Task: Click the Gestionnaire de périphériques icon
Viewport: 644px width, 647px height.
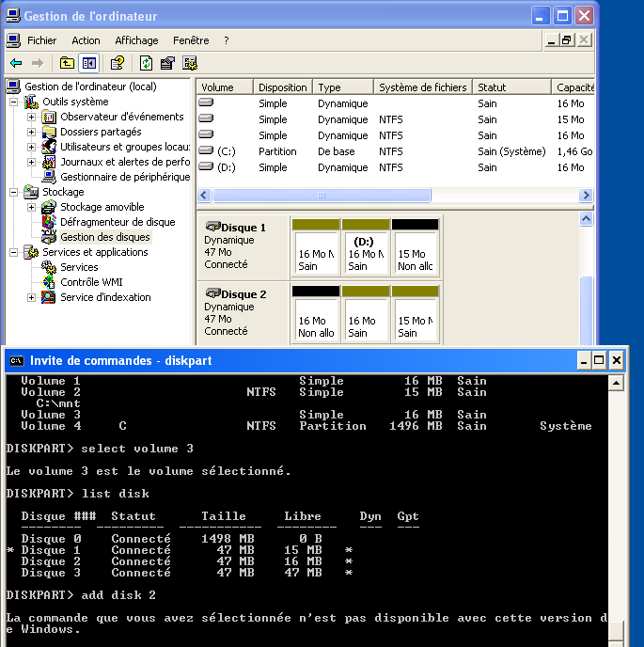Action: (x=49, y=177)
